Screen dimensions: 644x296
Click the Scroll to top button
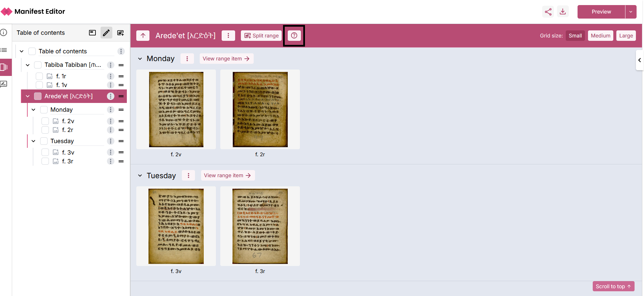coord(613,286)
